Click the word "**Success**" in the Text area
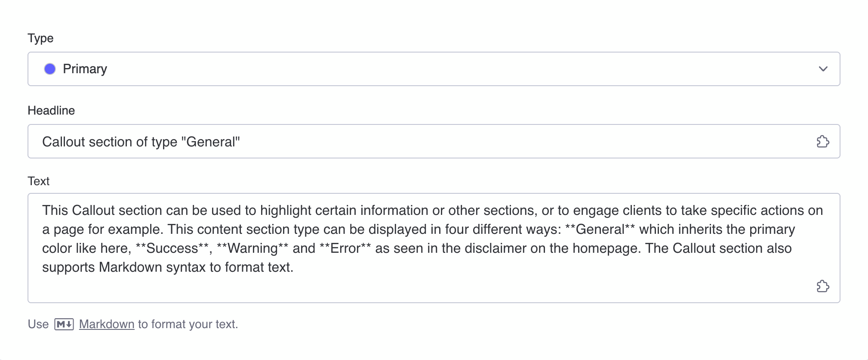The height and width of the screenshot is (360, 868). pos(172,248)
